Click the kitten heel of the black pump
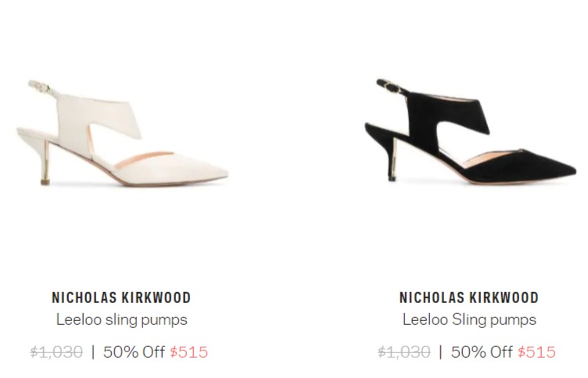Screen dimensions: 588x378 393,159
